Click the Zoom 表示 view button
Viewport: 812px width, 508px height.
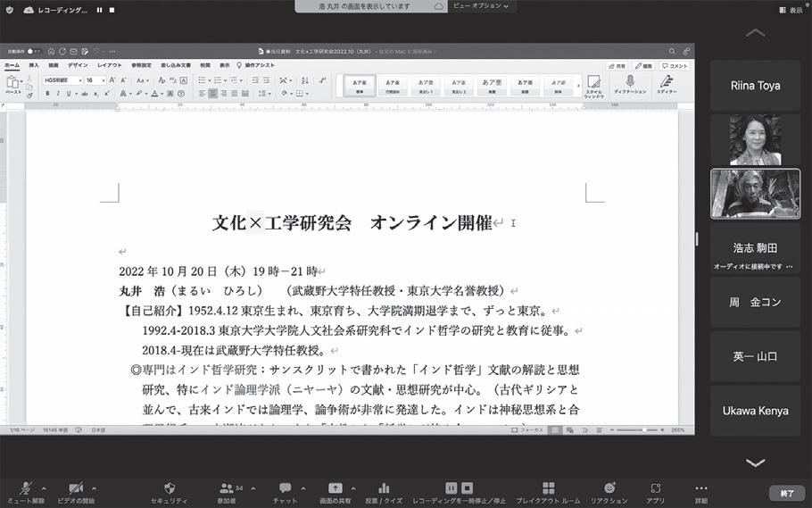(791, 10)
